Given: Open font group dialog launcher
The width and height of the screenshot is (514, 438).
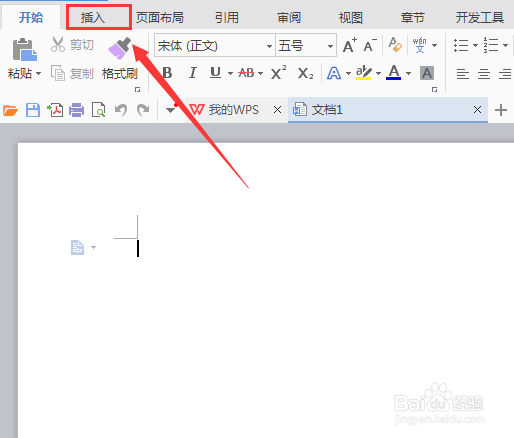Looking at the screenshot, I should click(x=434, y=89).
